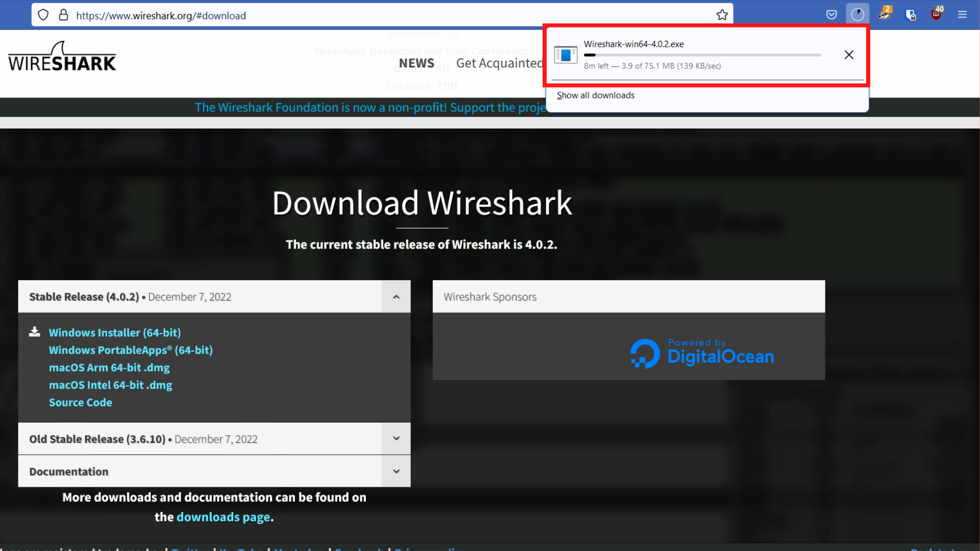Screen dimensions: 980x551
Task: Open uBlock Origin blocker extension
Action: [937, 14]
